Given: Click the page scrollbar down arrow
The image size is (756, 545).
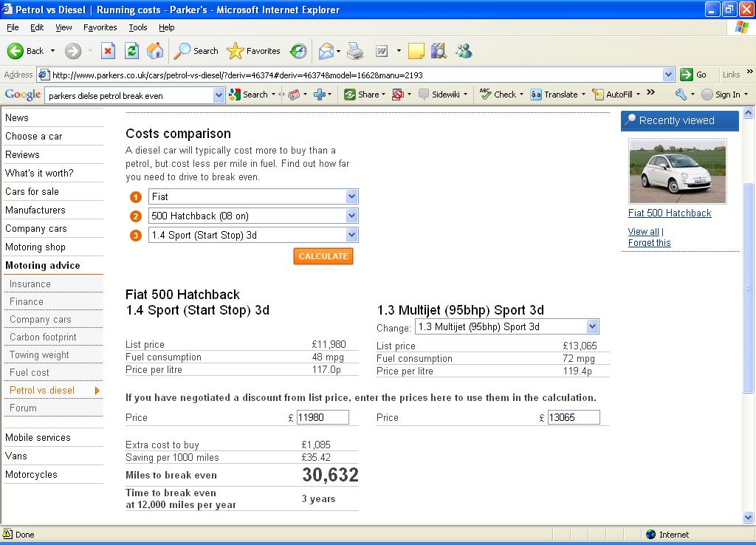Looking at the screenshot, I should tap(748, 518).
